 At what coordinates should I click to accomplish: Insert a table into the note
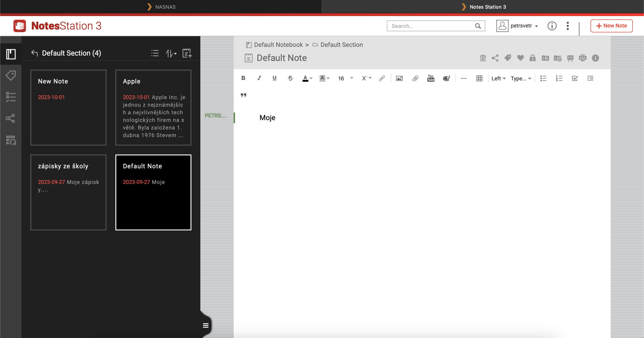(479, 78)
